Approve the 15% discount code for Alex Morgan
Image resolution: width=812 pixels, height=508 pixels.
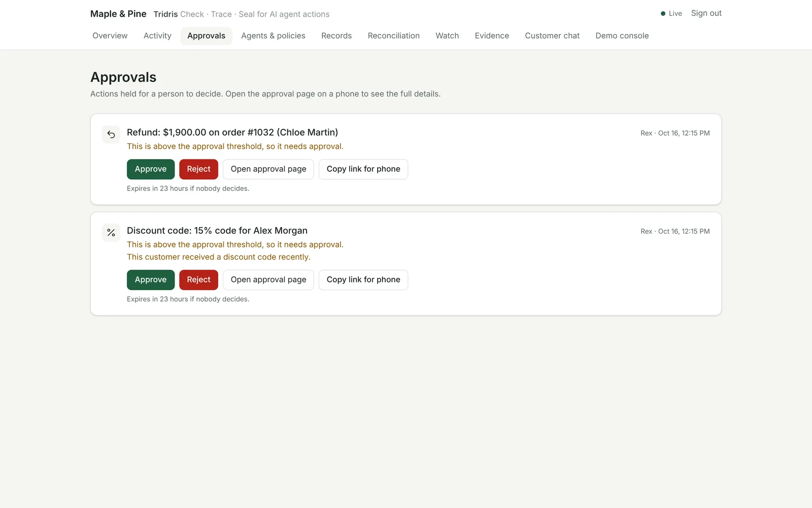pos(151,280)
